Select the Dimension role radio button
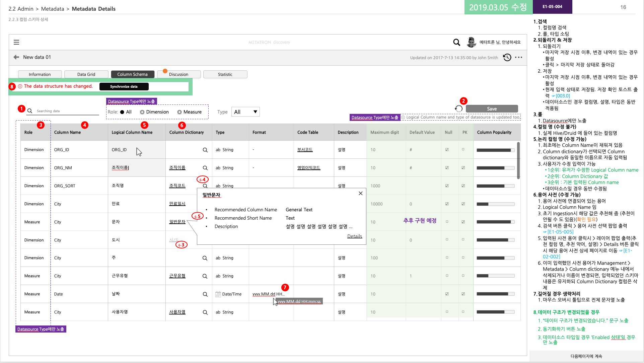Screen dimensions: 644x363 pyautogui.click(x=142, y=112)
